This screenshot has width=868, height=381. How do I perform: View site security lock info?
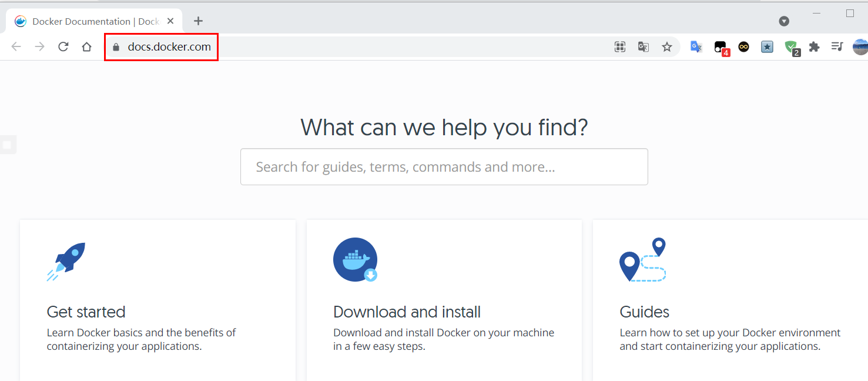(116, 47)
